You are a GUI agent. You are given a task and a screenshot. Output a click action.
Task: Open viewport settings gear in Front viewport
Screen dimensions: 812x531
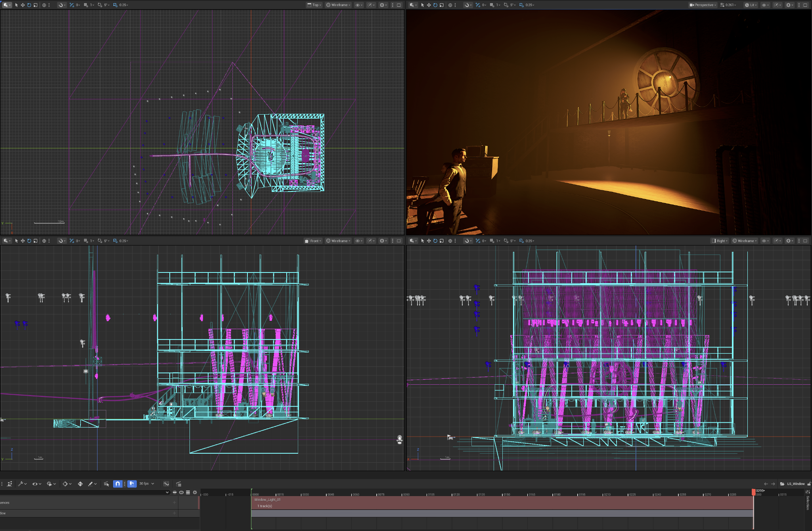coord(383,241)
